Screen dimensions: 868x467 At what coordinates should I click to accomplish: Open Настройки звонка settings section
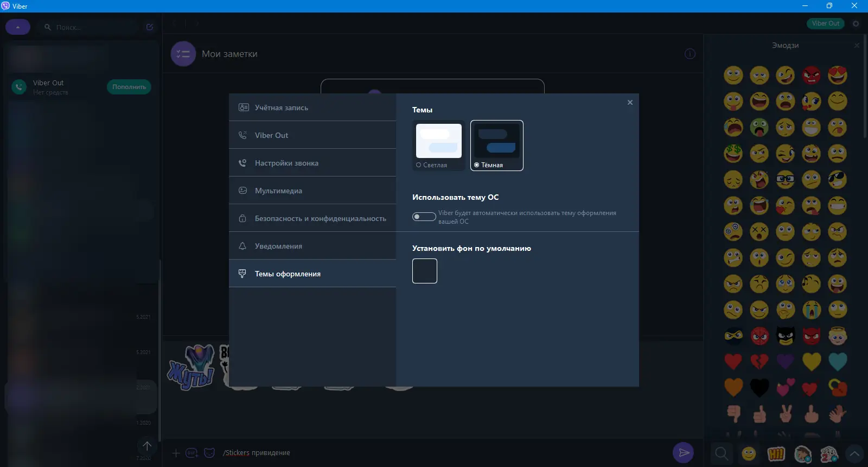[x=312, y=163]
